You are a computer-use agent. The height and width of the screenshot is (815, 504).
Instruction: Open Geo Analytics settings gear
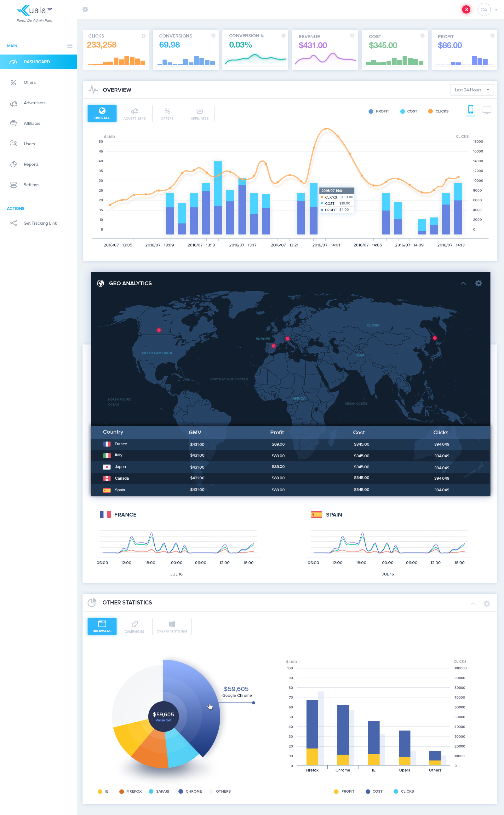coord(478,283)
